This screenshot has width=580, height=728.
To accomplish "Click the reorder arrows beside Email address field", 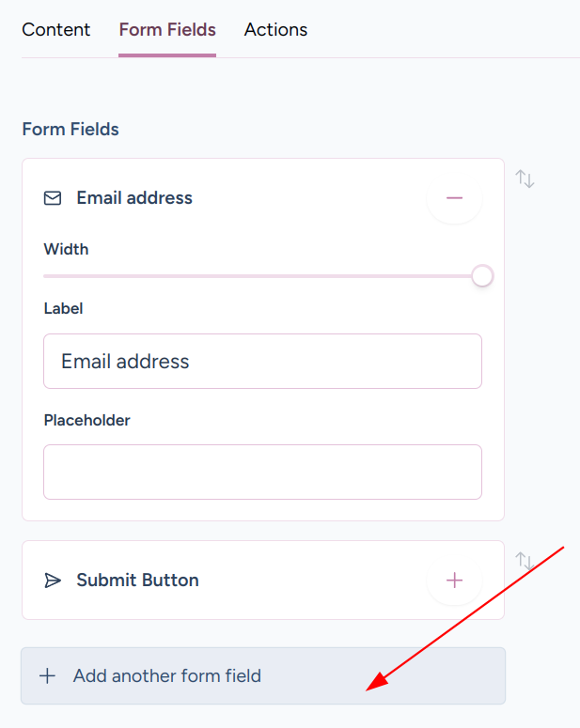I will pyautogui.click(x=525, y=178).
